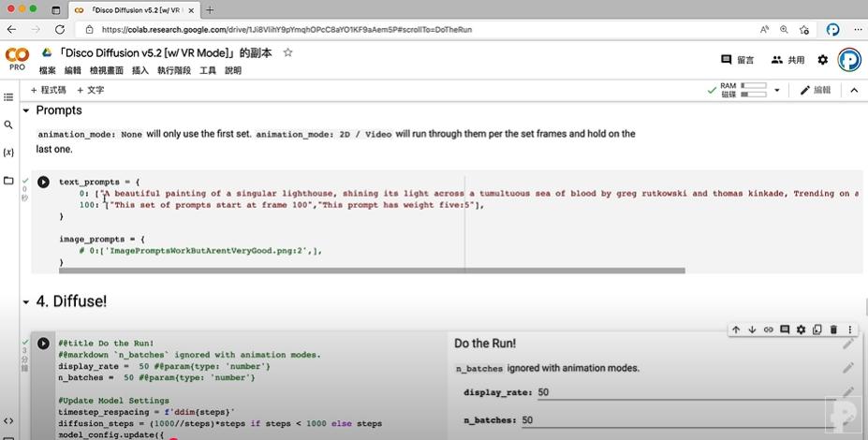Open the browser read aloud icon
Screen dimensions: 868x440
coord(764,29)
